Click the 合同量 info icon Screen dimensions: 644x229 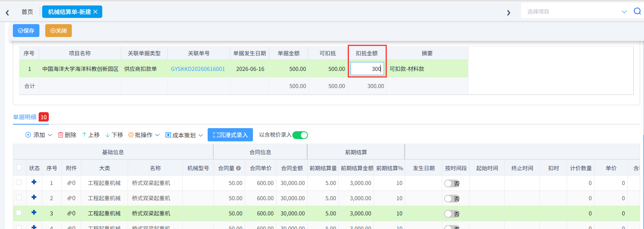(x=238, y=168)
